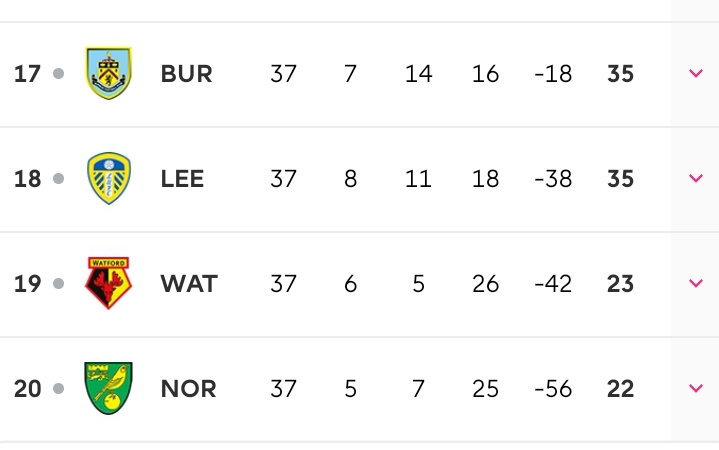The width and height of the screenshot is (719, 450).
Task: Click Watford's 26 losses value
Action: pos(486,284)
